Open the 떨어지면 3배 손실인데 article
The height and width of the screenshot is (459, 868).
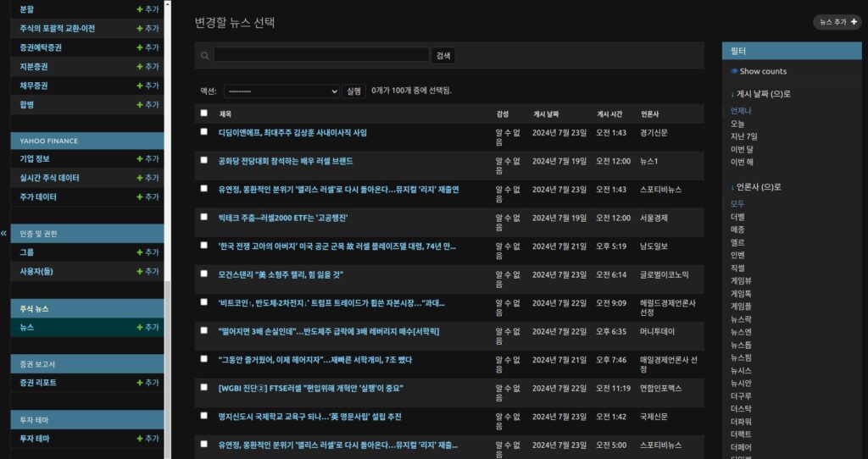(329, 332)
